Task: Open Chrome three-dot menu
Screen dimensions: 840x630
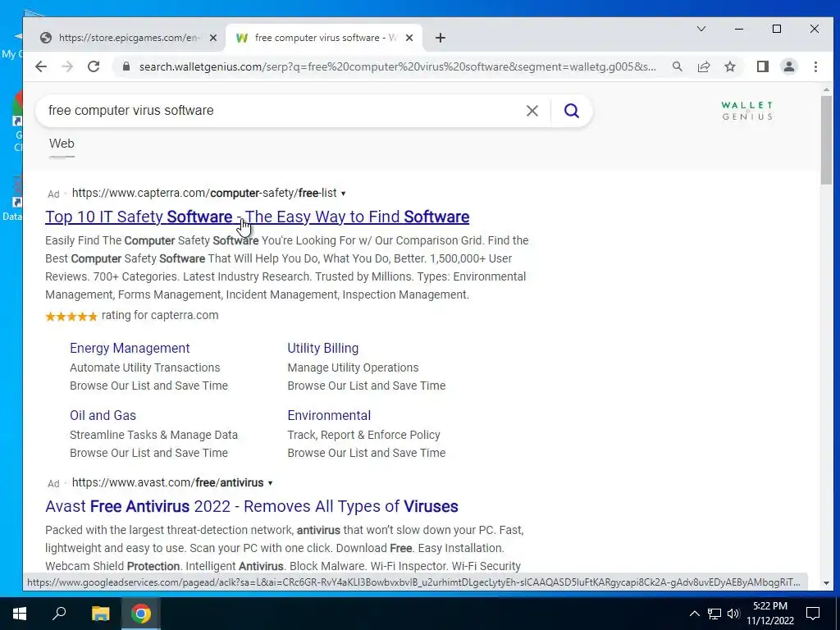Action: point(815,67)
